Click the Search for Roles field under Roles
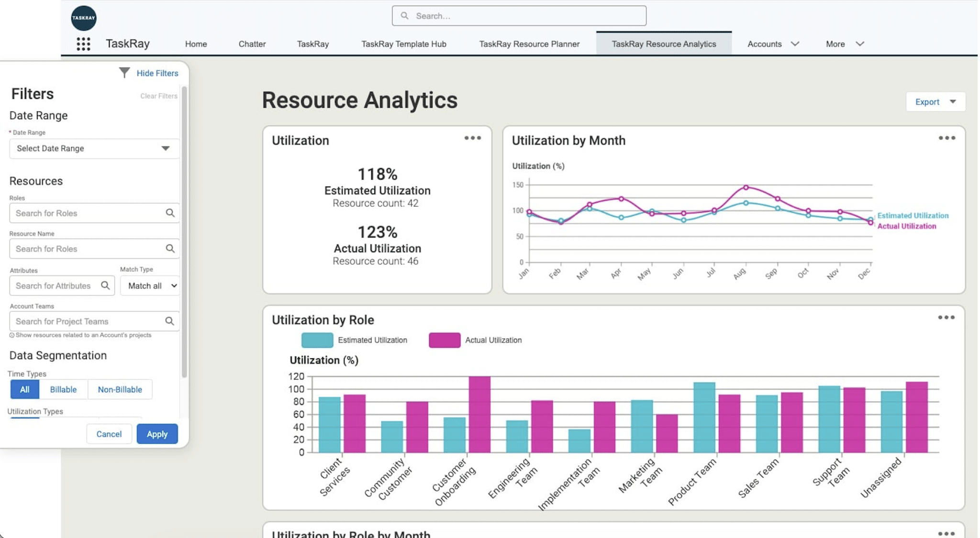Screen dimensions: 980x538 coord(94,213)
